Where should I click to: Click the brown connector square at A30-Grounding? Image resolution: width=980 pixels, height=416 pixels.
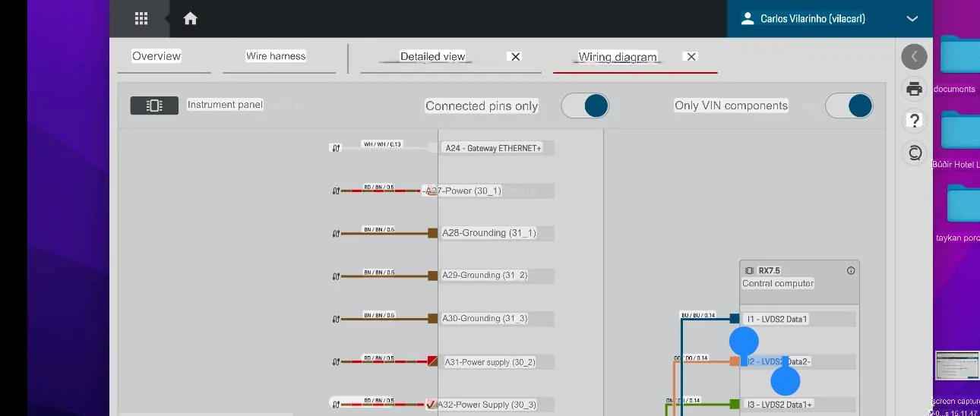432,319
